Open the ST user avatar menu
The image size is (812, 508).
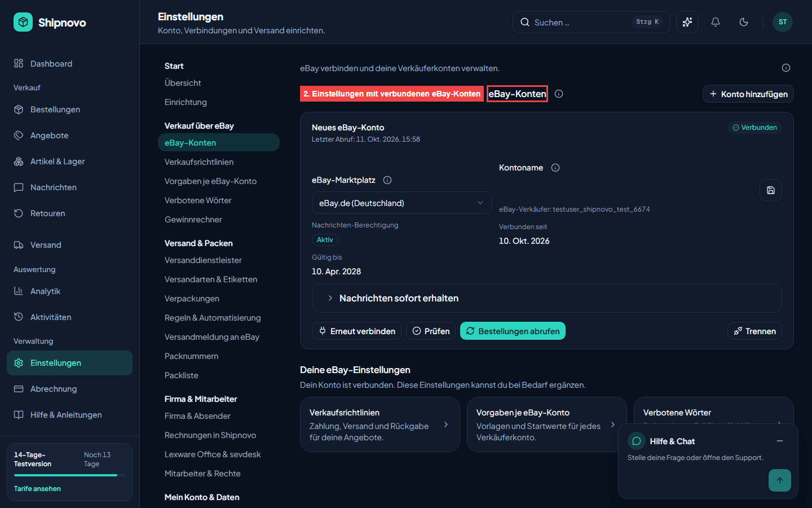[783, 22]
